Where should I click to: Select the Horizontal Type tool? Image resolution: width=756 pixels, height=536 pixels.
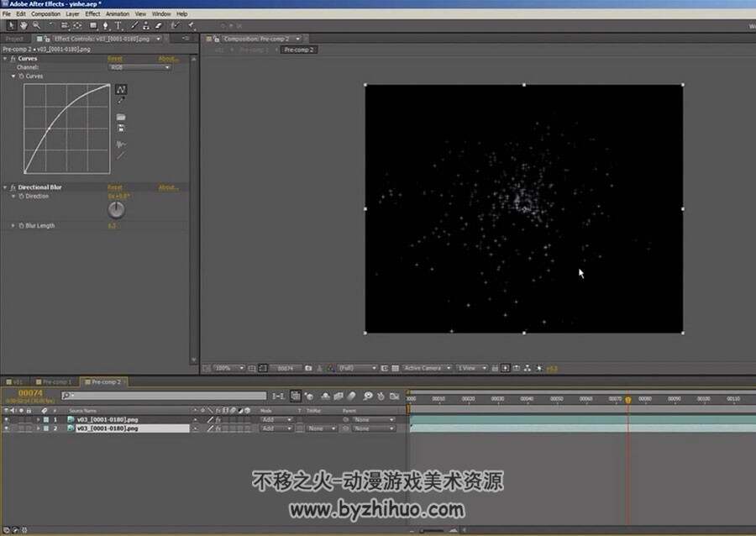click(x=118, y=25)
